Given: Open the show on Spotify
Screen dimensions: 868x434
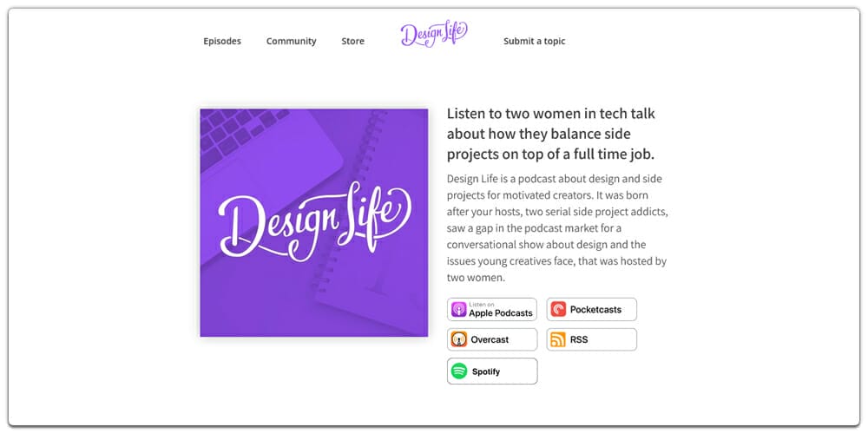Looking at the screenshot, I should point(492,371).
